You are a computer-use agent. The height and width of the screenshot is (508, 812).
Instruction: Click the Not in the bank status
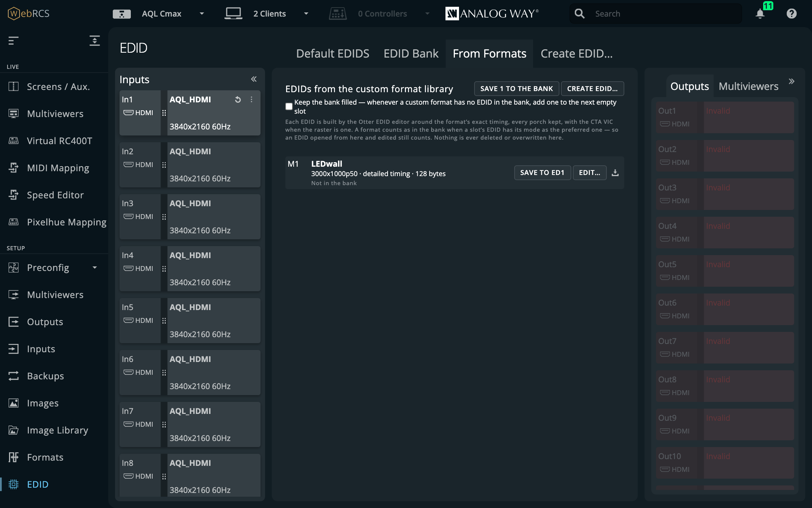(334, 183)
